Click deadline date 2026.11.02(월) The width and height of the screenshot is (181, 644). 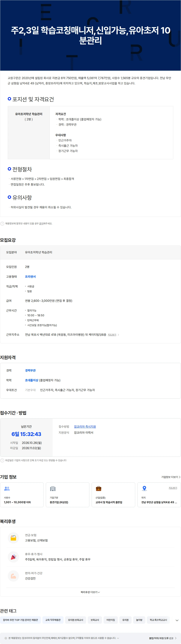pyautogui.click(x=31, y=448)
